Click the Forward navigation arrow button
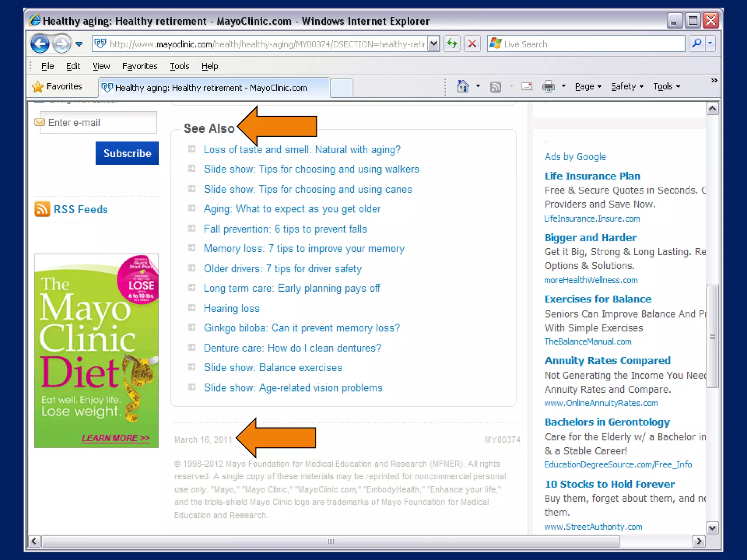 tap(61, 44)
